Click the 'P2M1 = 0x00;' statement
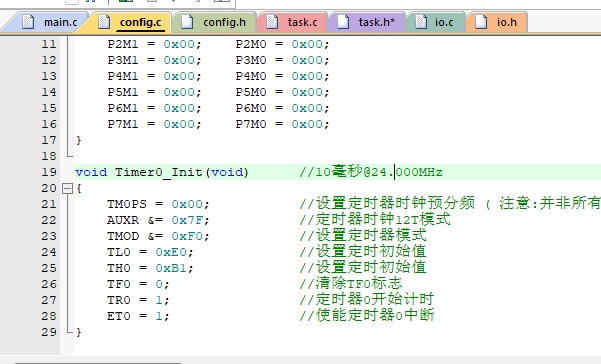This screenshot has height=364, width=601. [154, 44]
